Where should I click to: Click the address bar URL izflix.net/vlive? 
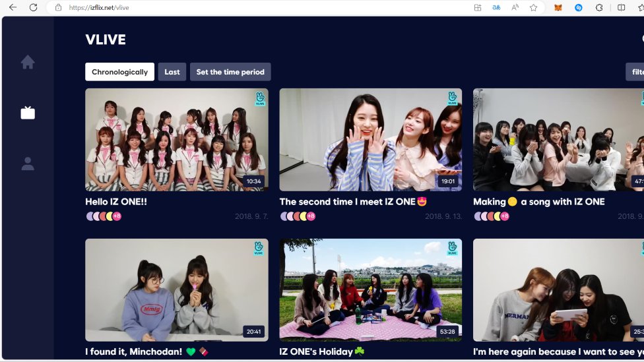98,7
